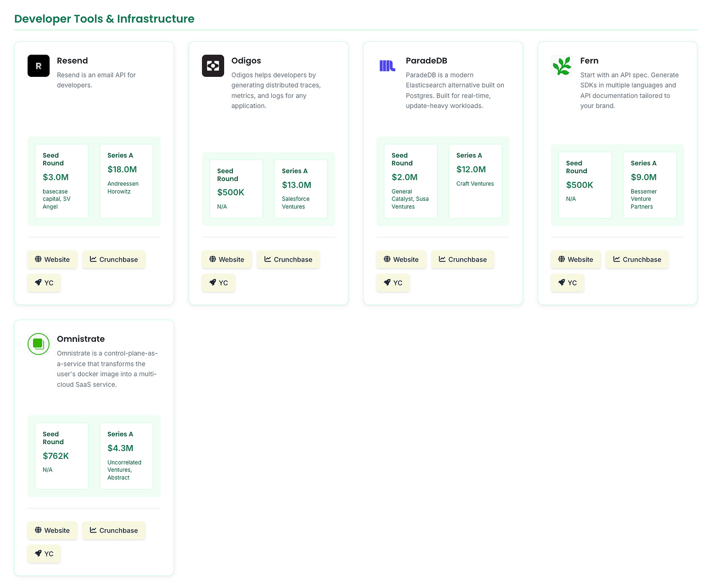
Task: Click Bessemer Venture Partners investor text
Action: coord(644,199)
